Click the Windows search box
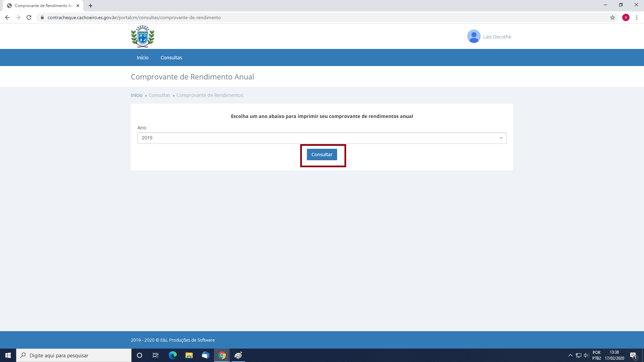The width and height of the screenshot is (644, 362). click(74, 355)
